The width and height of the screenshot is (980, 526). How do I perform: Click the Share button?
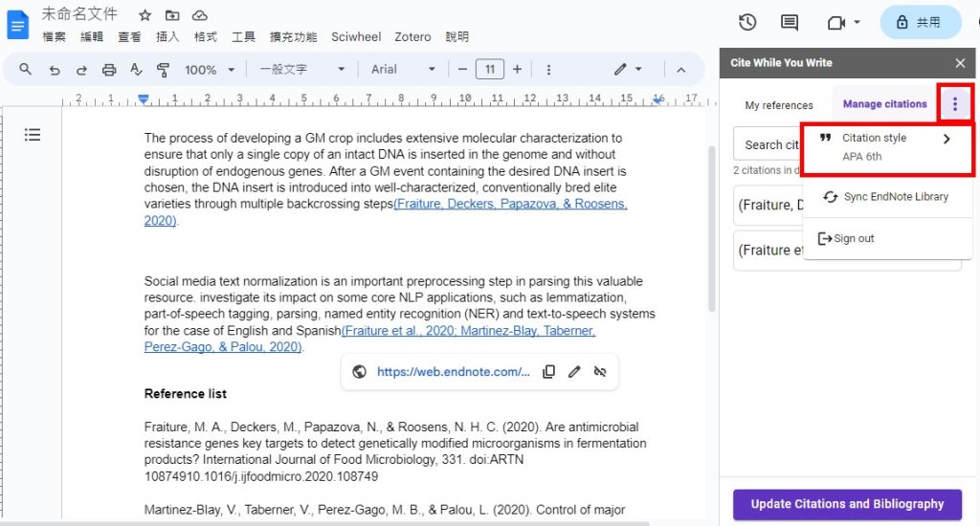[x=920, y=23]
